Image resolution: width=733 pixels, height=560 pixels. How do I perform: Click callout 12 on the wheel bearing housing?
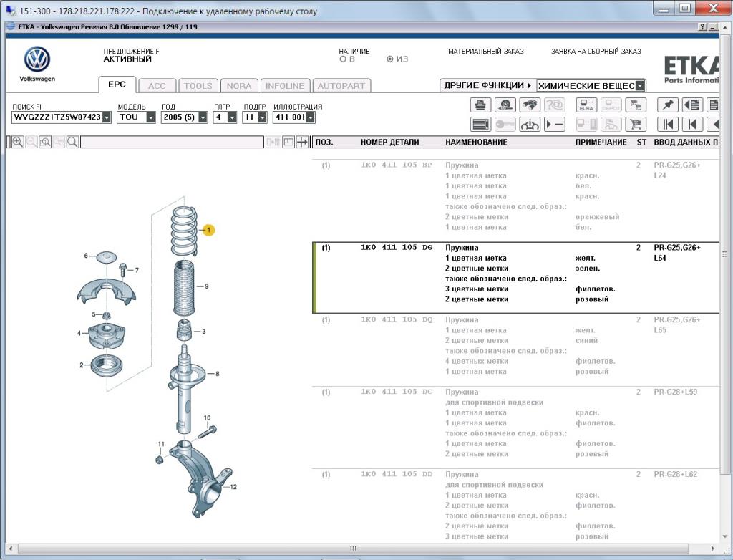coord(233,487)
